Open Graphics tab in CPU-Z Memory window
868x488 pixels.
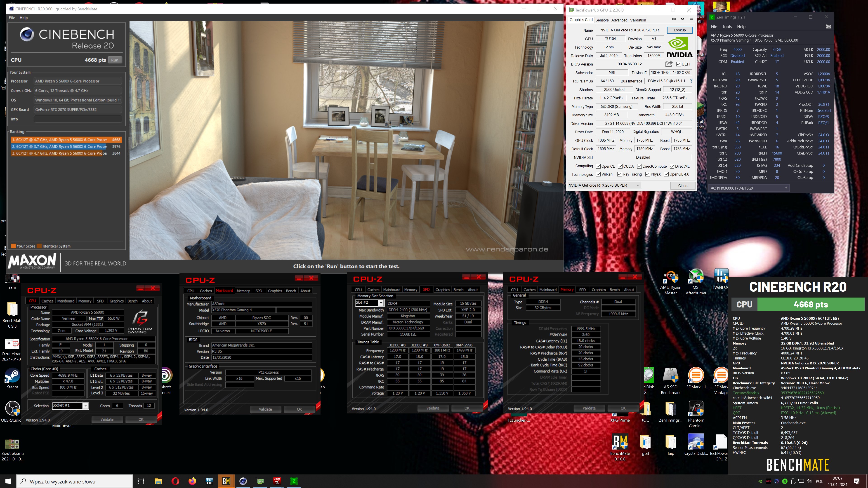click(x=598, y=290)
